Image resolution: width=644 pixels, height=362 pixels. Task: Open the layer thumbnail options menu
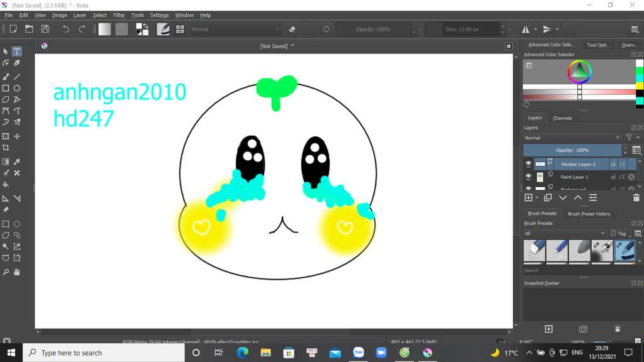(636, 150)
